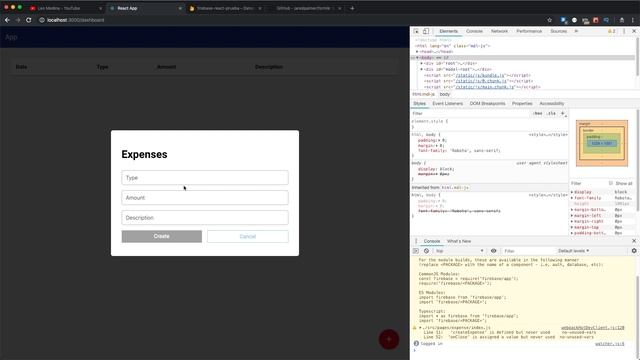Switch to the Elements tab in DevTools

pyautogui.click(x=448, y=31)
